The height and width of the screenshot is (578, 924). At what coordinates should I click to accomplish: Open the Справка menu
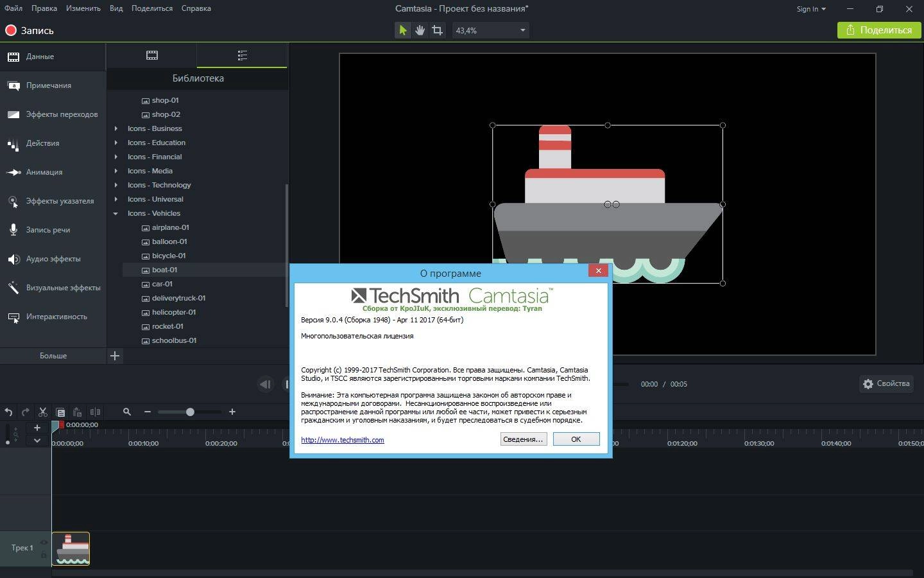click(x=196, y=8)
